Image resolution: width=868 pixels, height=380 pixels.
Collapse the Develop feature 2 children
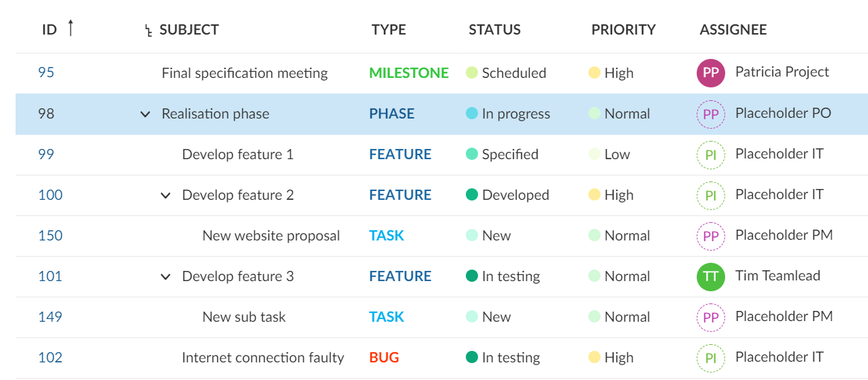[x=165, y=196]
